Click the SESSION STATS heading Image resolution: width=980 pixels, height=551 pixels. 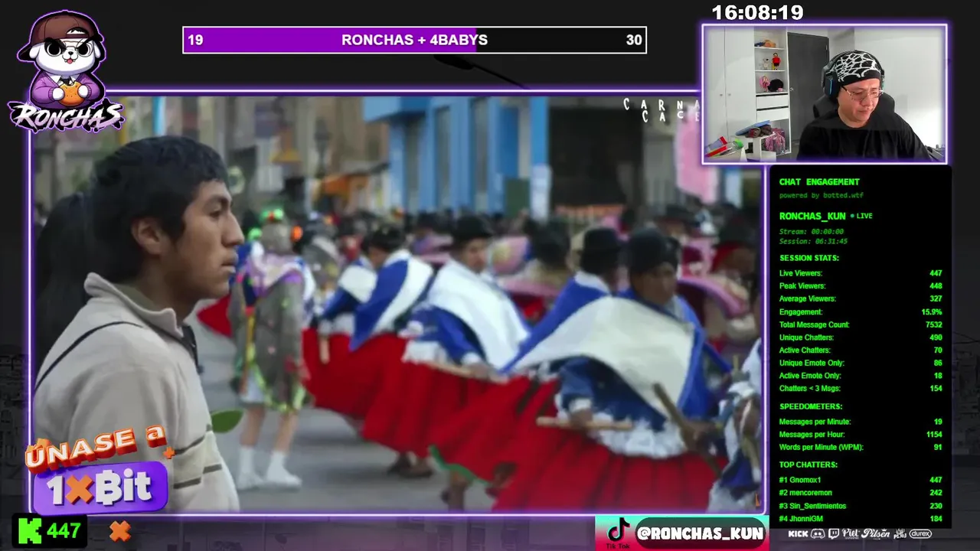pos(809,258)
